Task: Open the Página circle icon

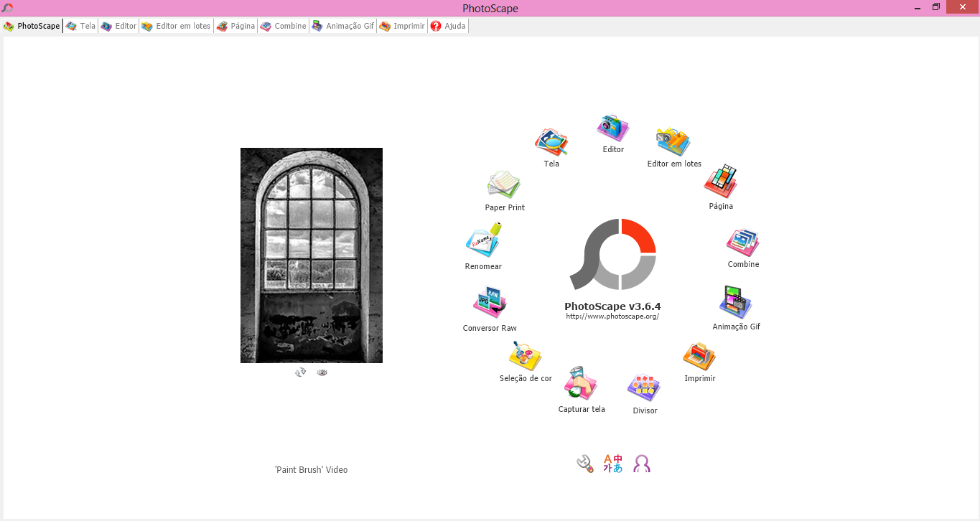Action: 721,182
